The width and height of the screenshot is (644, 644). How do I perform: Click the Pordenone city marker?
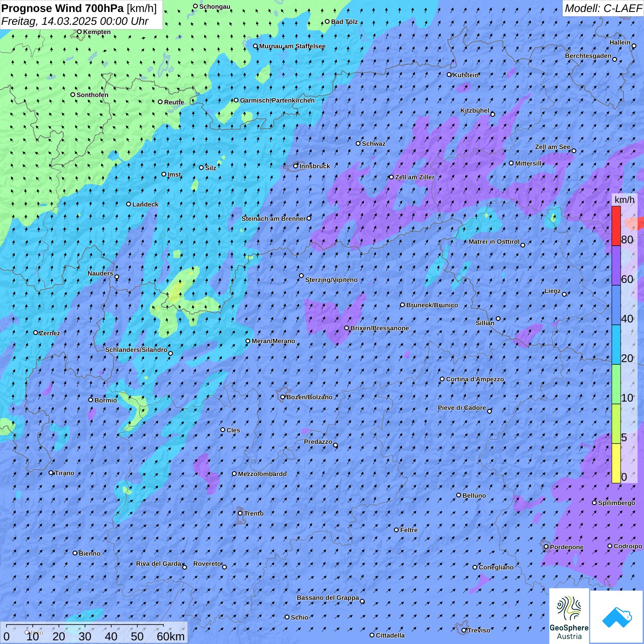546,547
